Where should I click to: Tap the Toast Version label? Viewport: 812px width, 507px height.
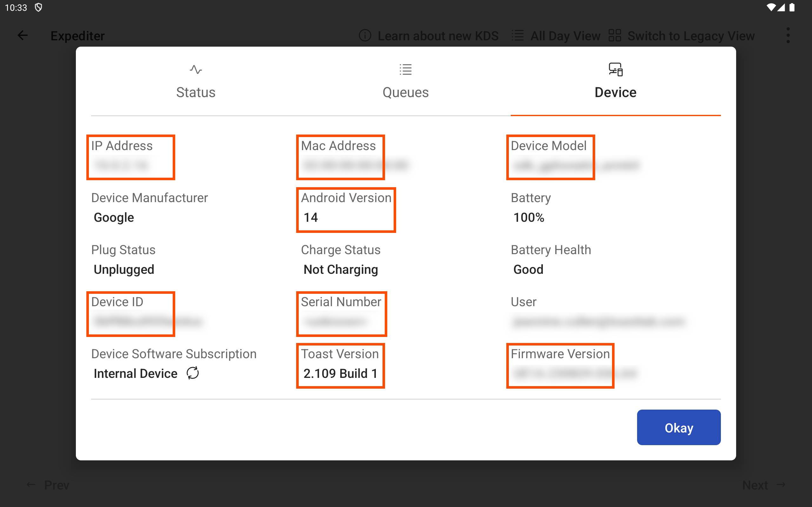(340, 354)
